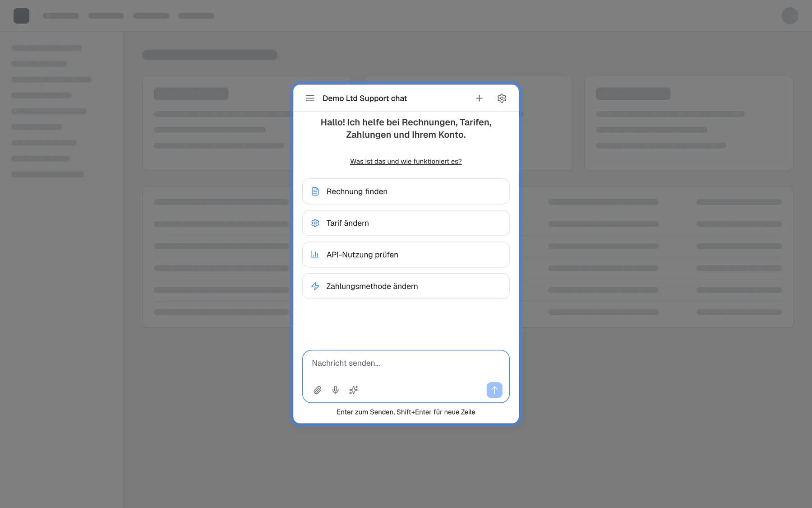
Task: Open chat settings gear icon
Action: coord(502,98)
